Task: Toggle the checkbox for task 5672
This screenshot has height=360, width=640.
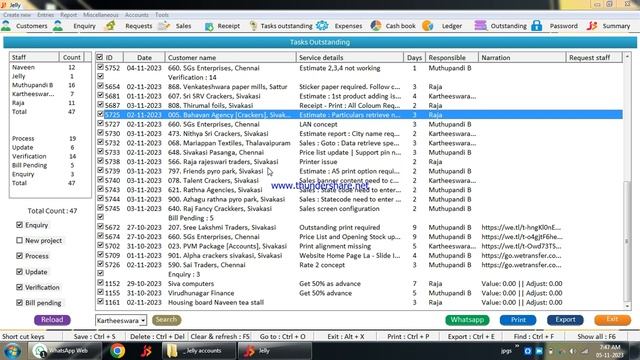Action: [x=100, y=226]
